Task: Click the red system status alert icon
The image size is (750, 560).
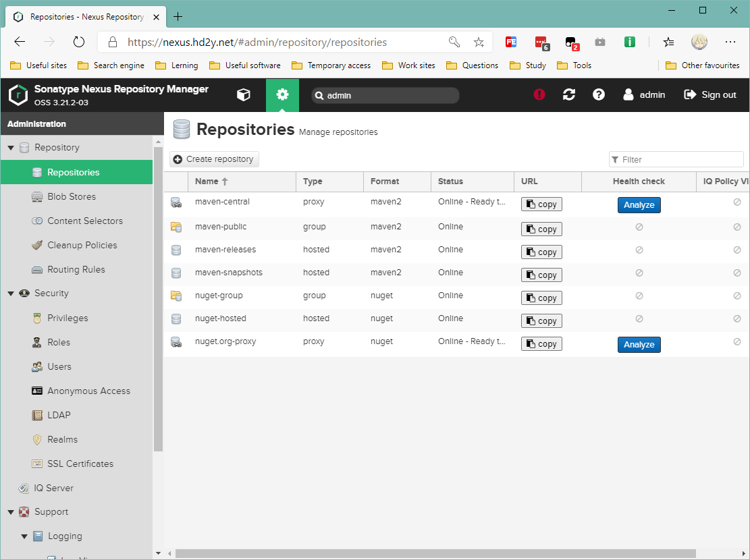Action: pos(539,94)
